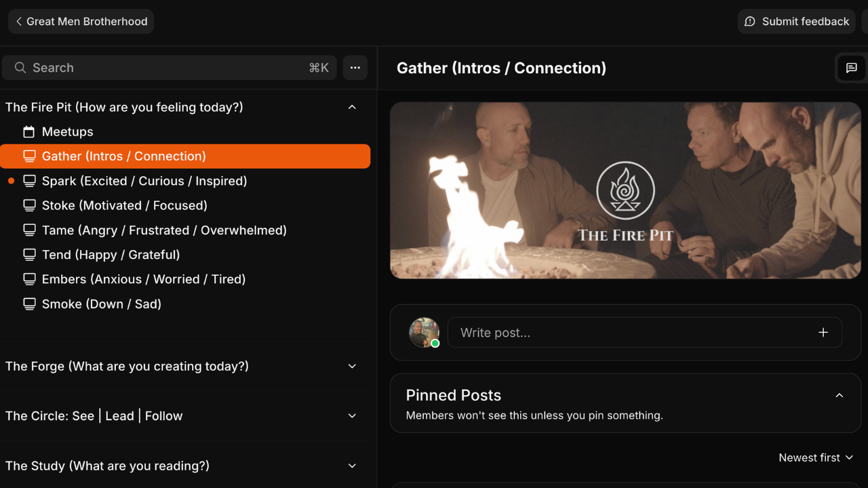Open the three-dots options menu beside search
The height and width of the screenshot is (488, 868).
tap(355, 68)
